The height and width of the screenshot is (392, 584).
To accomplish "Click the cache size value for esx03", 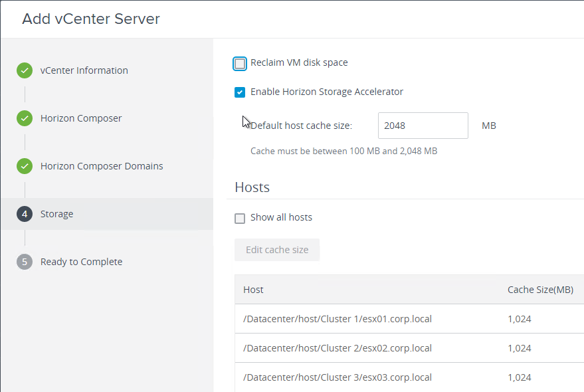I will pyautogui.click(x=520, y=377).
